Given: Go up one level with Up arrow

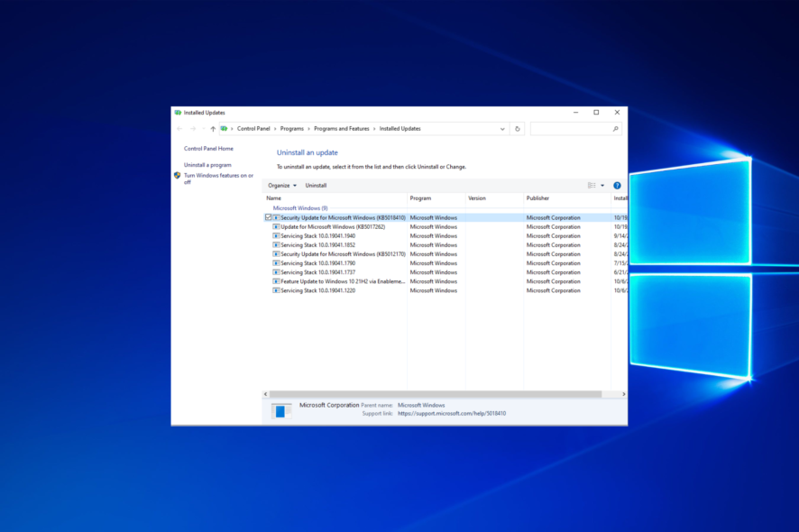Looking at the screenshot, I should 213,129.
